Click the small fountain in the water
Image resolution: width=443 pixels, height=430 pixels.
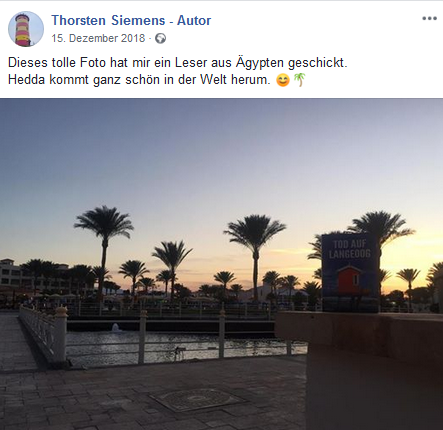click(x=116, y=327)
